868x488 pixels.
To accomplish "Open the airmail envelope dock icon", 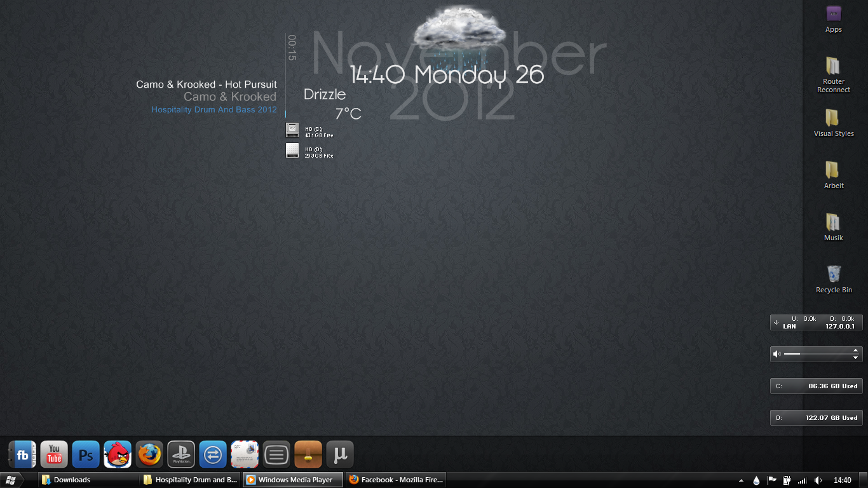I will coord(245,455).
